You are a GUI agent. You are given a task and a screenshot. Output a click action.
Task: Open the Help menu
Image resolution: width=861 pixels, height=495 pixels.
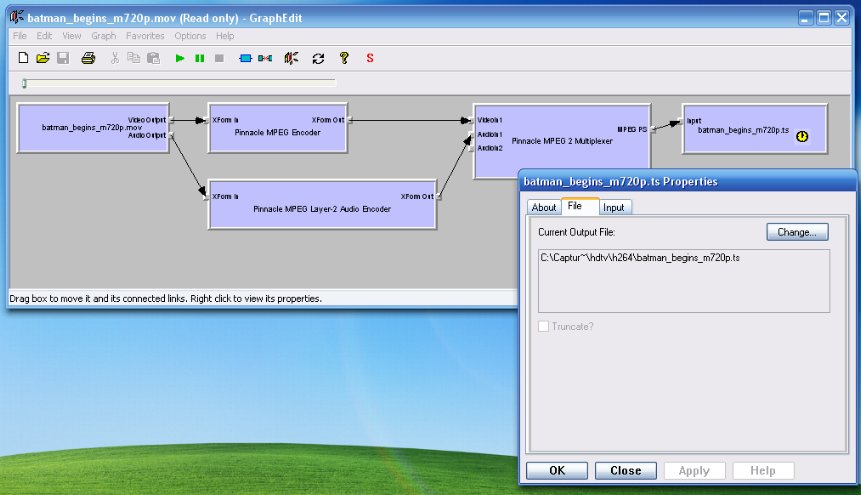pos(225,36)
